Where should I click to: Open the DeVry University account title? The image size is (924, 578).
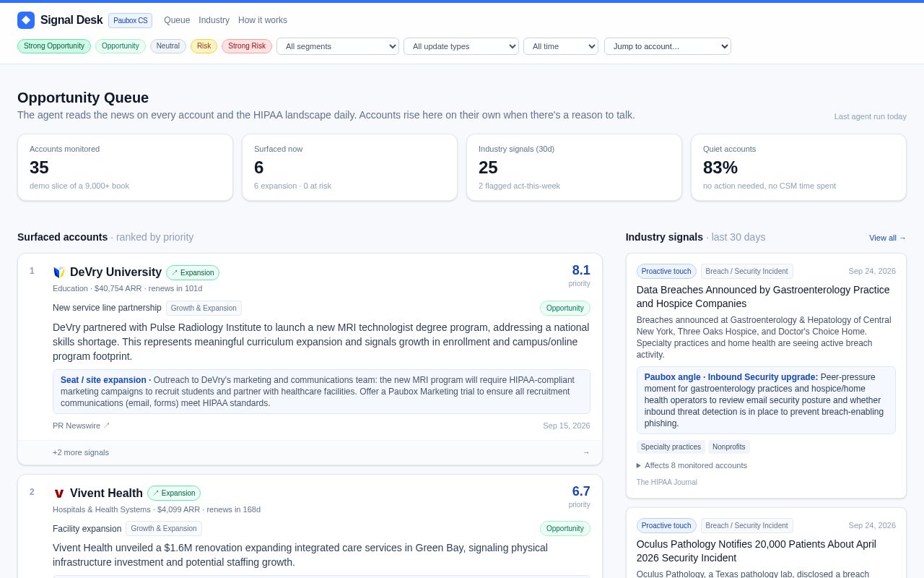coord(115,272)
